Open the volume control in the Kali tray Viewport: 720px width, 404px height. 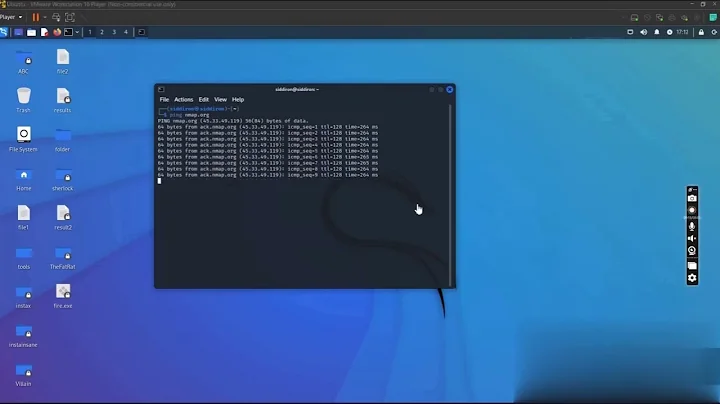(x=644, y=32)
